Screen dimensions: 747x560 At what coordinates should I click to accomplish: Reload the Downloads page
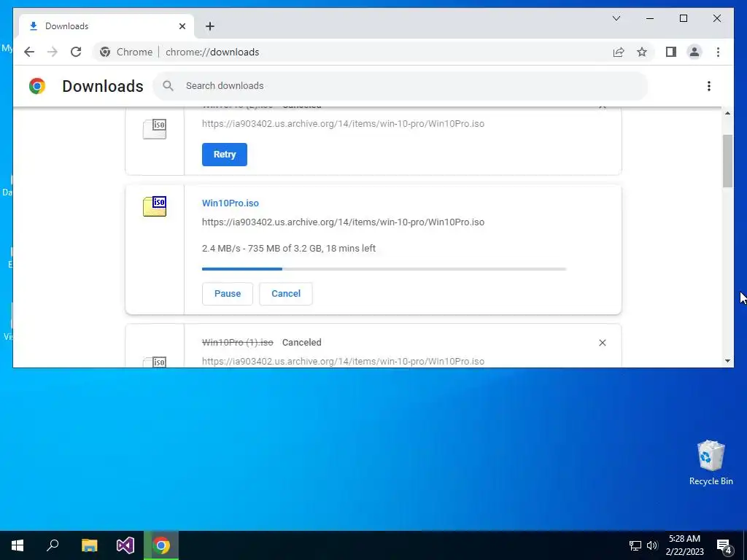(76, 52)
